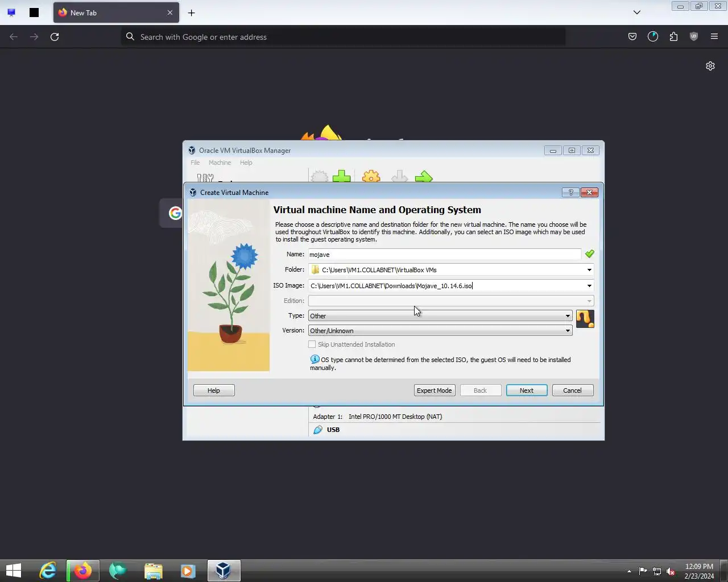
Task: Click the green bird app in taskbar
Action: pos(118,571)
